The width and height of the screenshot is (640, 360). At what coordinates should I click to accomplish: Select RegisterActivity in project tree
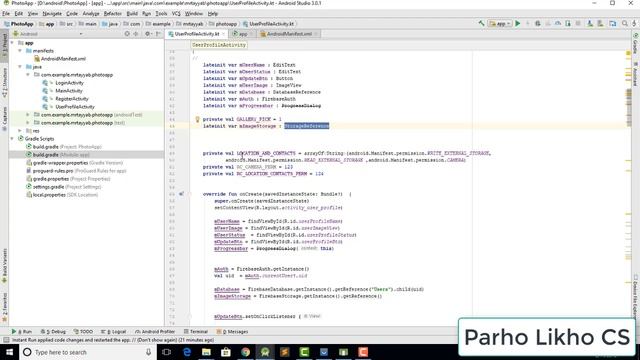(x=72, y=99)
